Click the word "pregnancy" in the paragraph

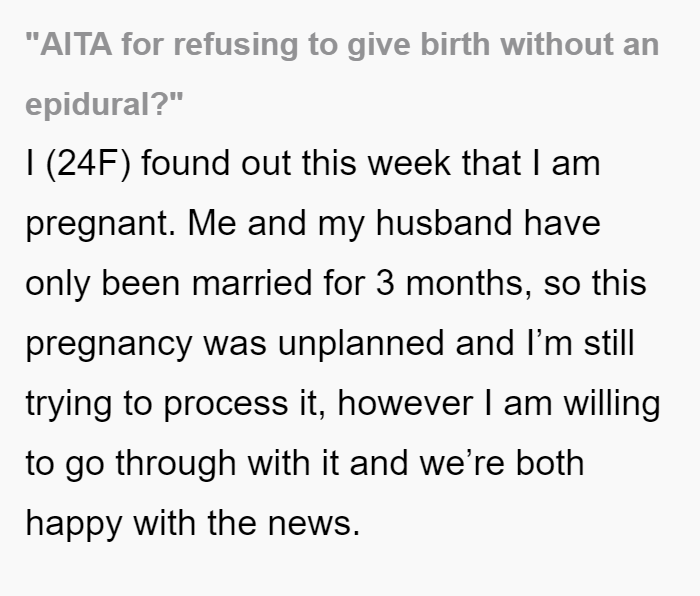pos(109,346)
